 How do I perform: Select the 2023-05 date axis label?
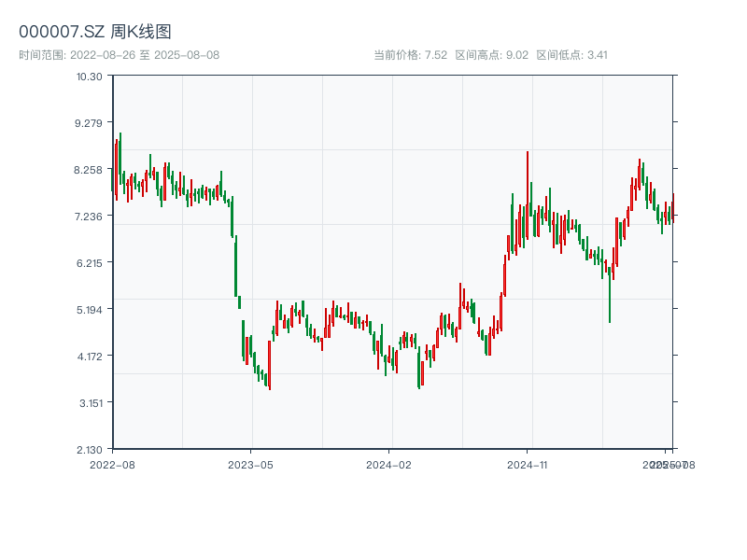point(250,464)
